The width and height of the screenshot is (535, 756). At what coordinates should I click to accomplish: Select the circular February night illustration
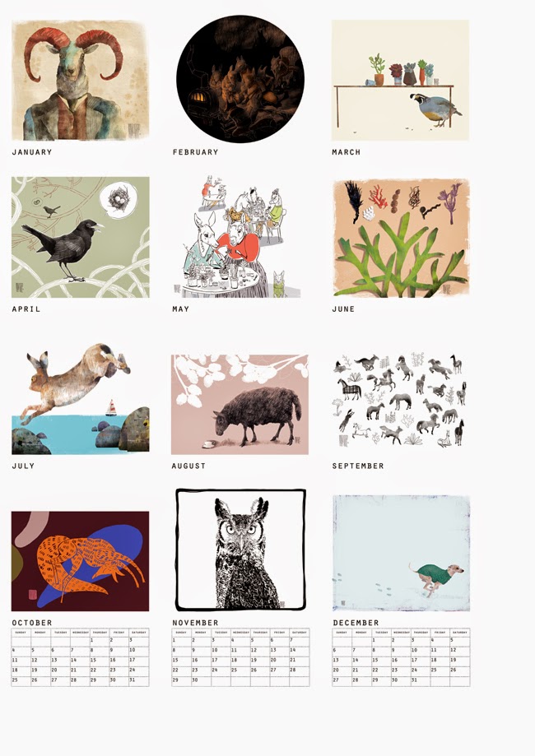point(240,79)
